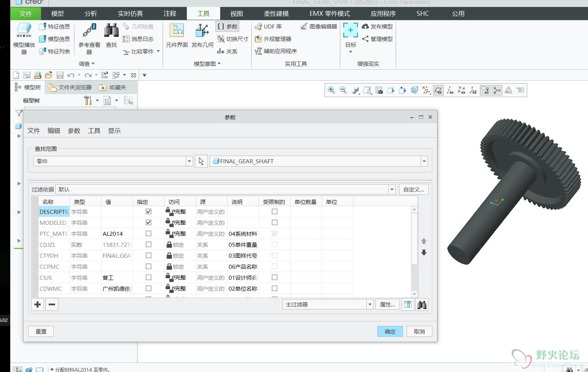588x372 pixels.
Task: Click the 名称 column header
Action: coord(53,202)
